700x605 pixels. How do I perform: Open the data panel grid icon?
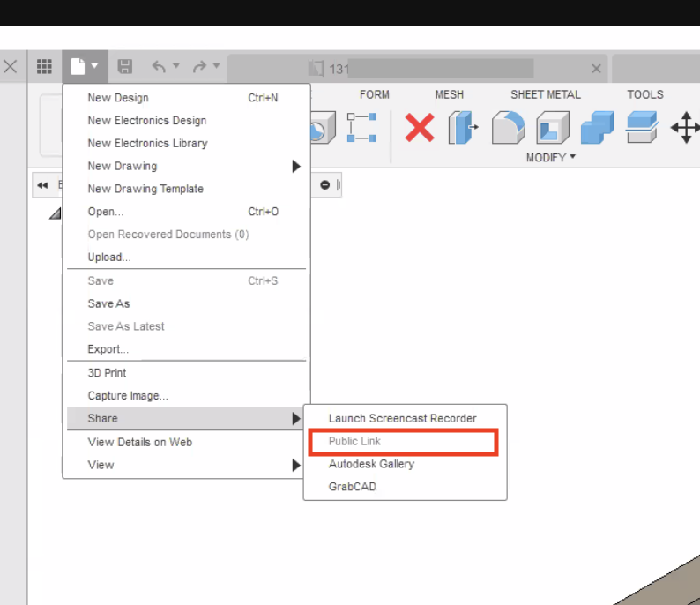click(44, 66)
